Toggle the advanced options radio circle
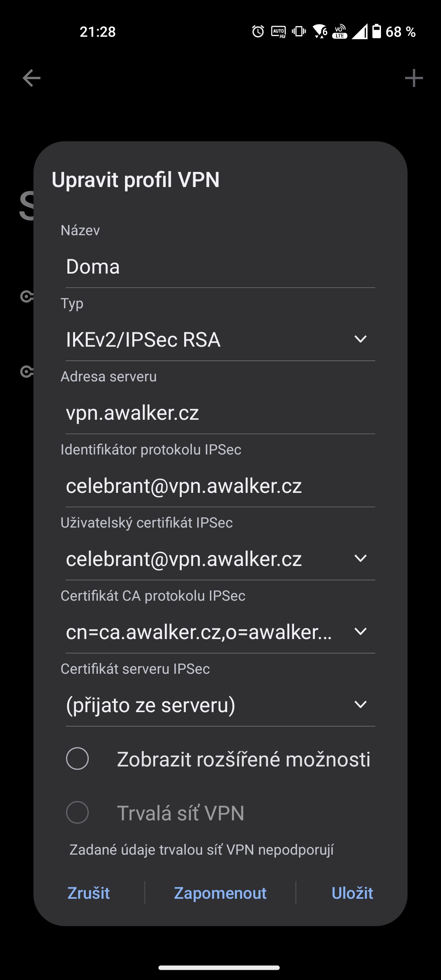The height and width of the screenshot is (980, 441). coord(78,759)
